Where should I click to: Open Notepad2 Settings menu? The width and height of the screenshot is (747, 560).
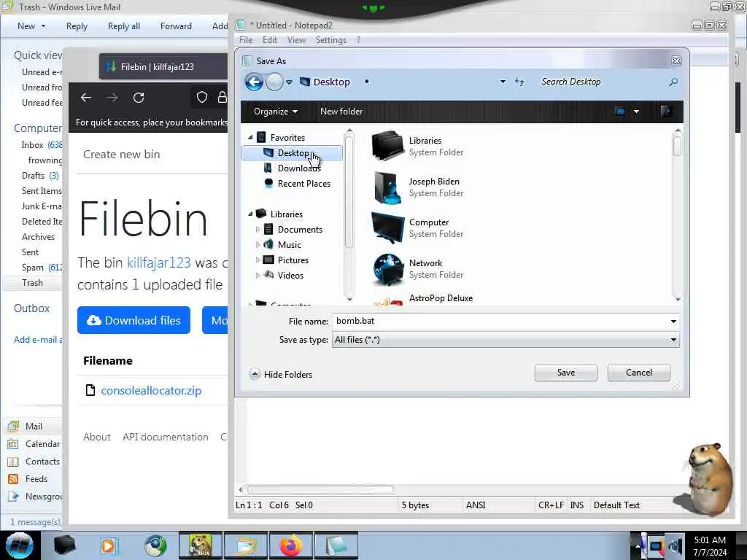pos(330,40)
